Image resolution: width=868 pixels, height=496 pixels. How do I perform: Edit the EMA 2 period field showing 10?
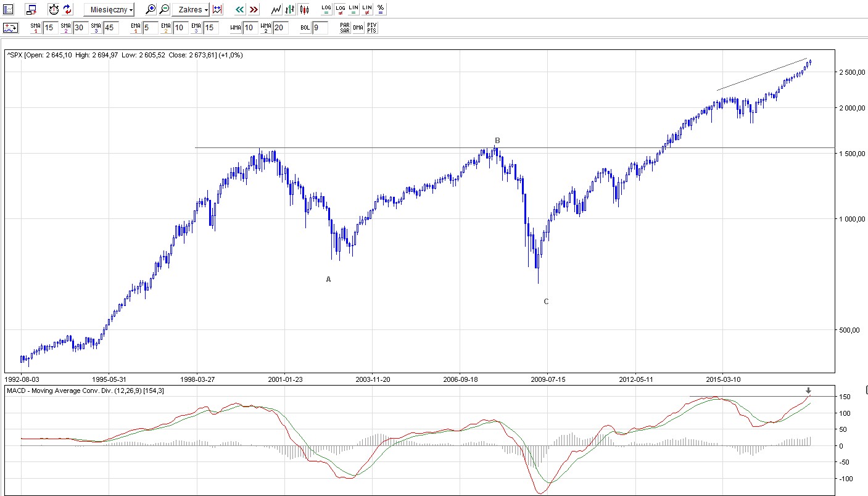click(x=181, y=28)
